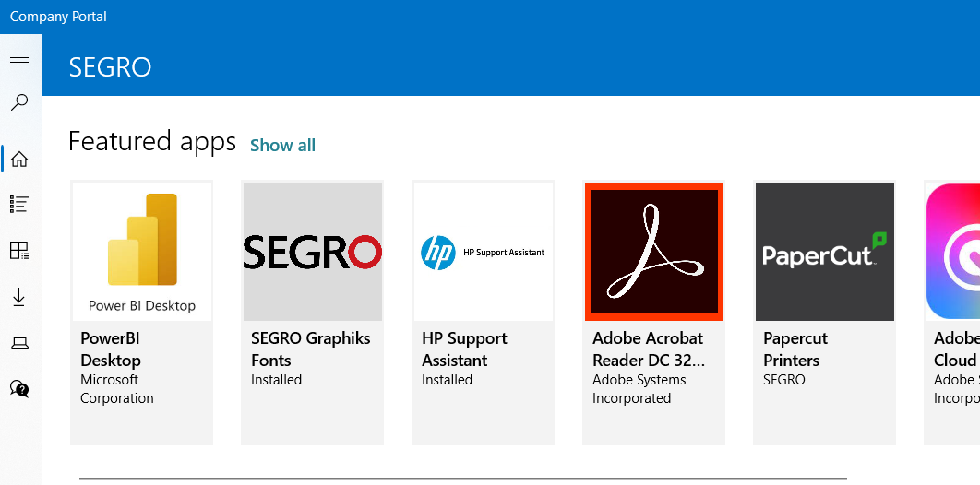Select the SEGRO Graphiks Fonts logo
This screenshot has height=485, width=980.
312,251
